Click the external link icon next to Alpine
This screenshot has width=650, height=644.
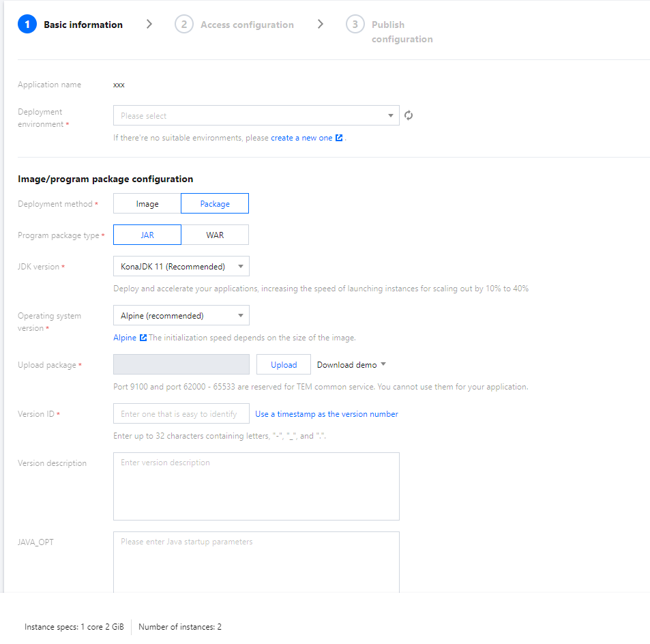click(x=143, y=338)
